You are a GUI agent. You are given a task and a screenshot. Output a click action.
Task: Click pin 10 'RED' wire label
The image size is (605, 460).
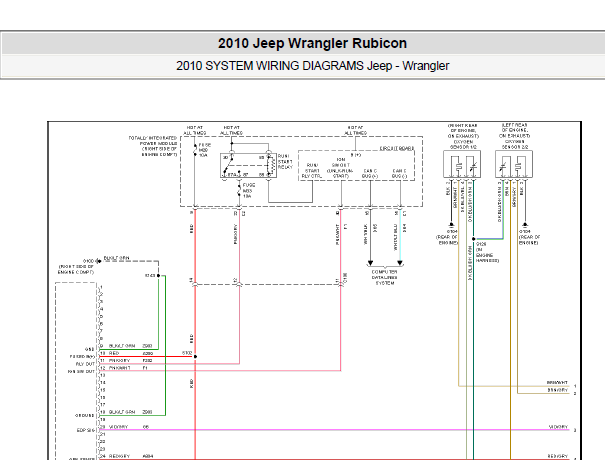[114, 353]
